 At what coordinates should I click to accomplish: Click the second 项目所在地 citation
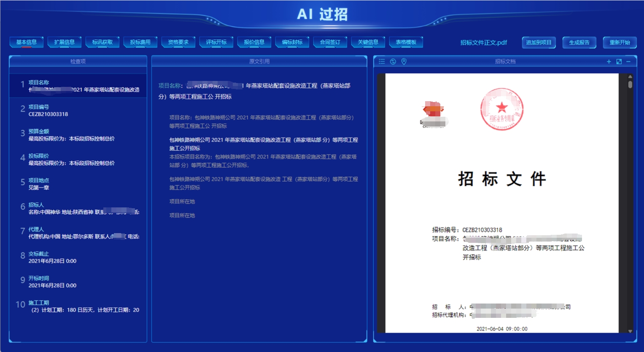[182, 215]
